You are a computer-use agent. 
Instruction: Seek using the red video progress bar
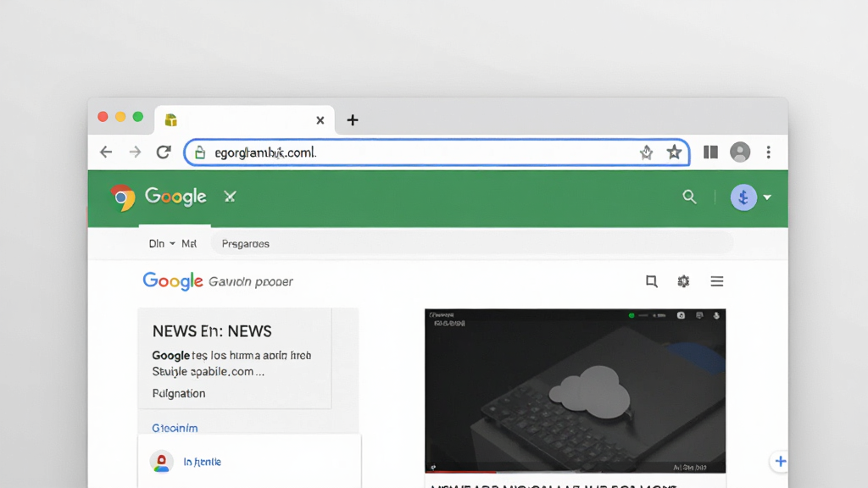tap(460, 471)
